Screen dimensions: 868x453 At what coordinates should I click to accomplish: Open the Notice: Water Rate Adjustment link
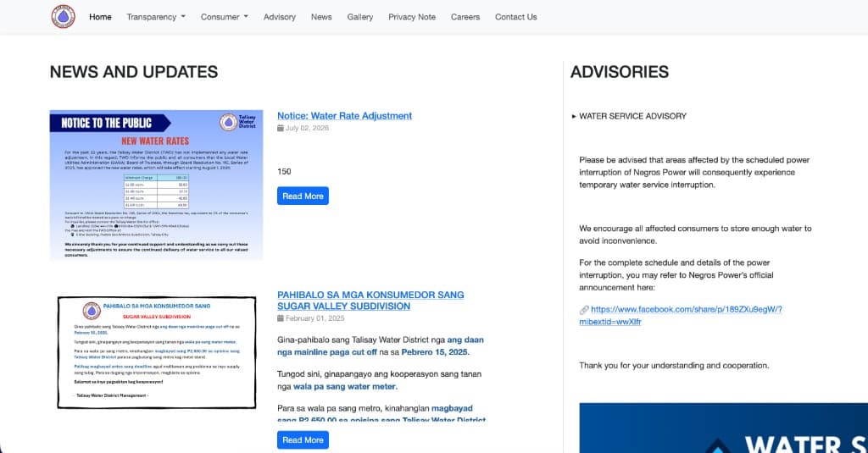[344, 116]
